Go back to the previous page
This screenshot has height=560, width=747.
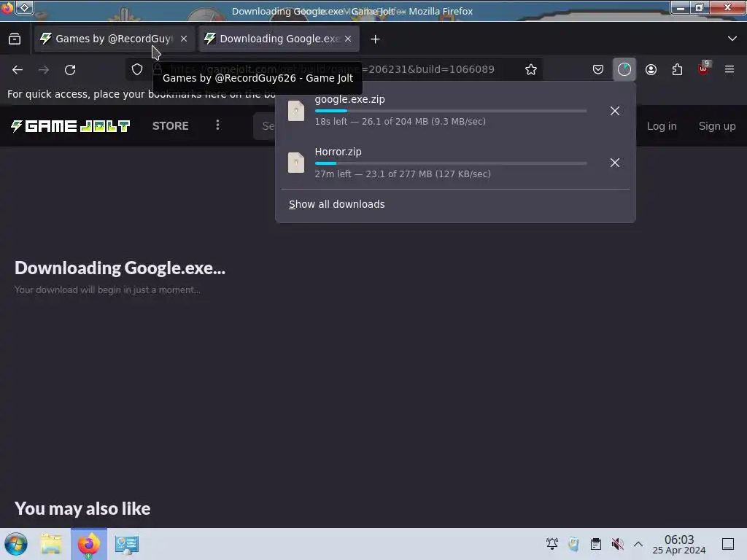(x=18, y=69)
